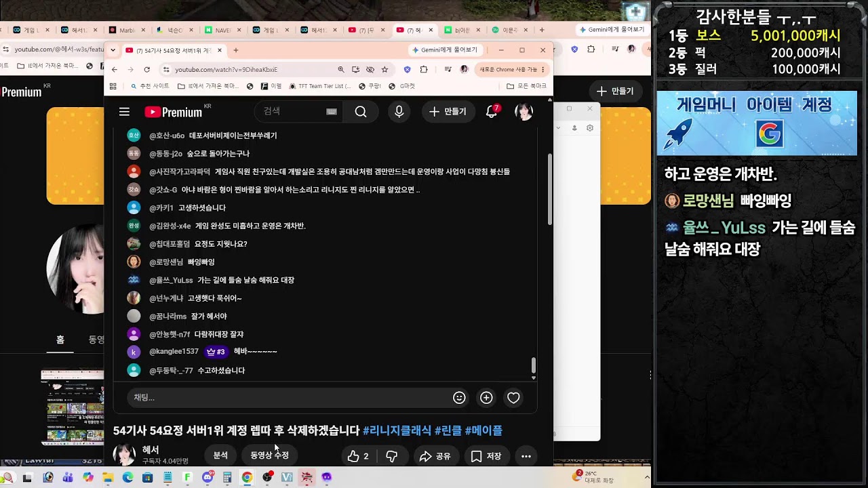Image resolution: width=868 pixels, height=488 pixels.
Task: Reload the page in front Chrome window
Action: coord(146,69)
